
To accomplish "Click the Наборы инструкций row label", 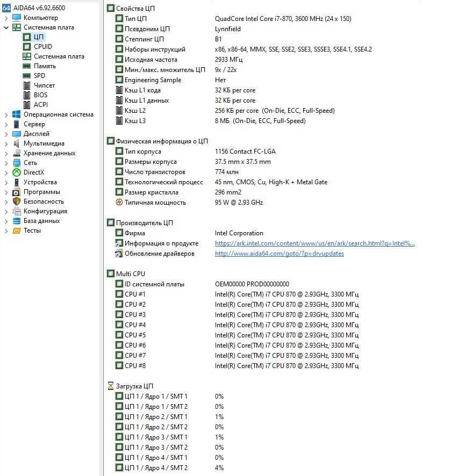I will tap(155, 49).
